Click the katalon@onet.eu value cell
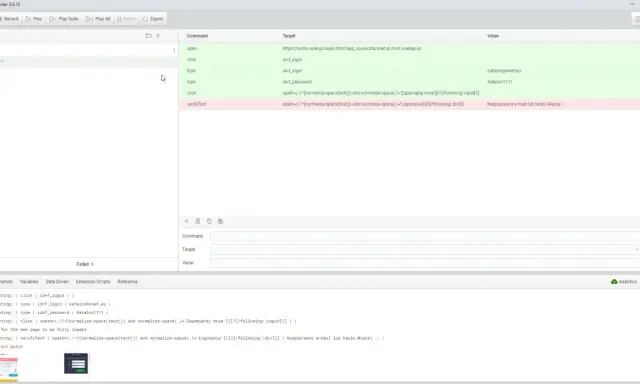This screenshot has height=384, width=640. 504,71
